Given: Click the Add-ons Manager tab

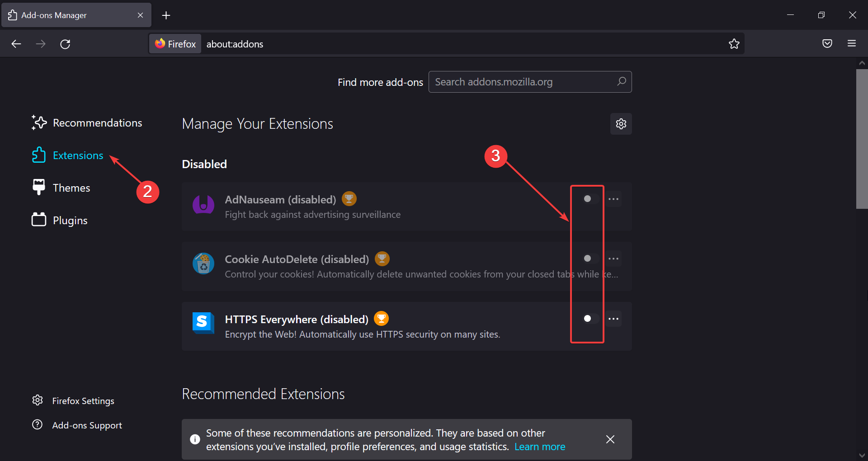Looking at the screenshot, I should point(76,15).
